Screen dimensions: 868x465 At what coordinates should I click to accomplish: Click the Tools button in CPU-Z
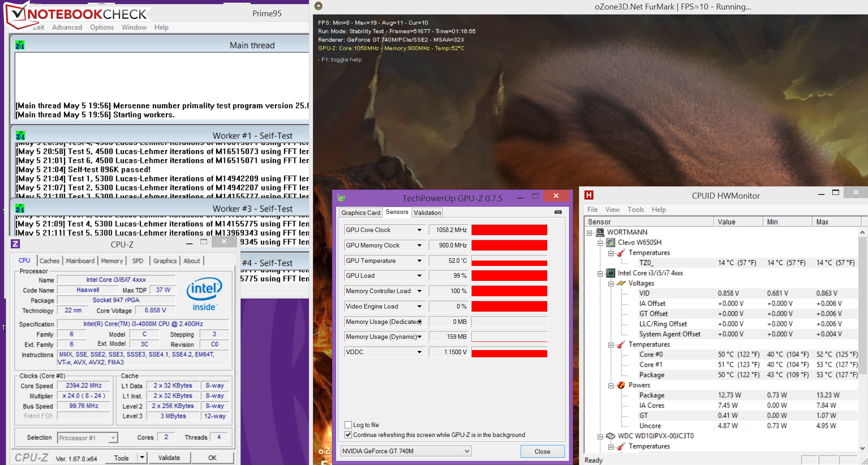(x=121, y=458)
